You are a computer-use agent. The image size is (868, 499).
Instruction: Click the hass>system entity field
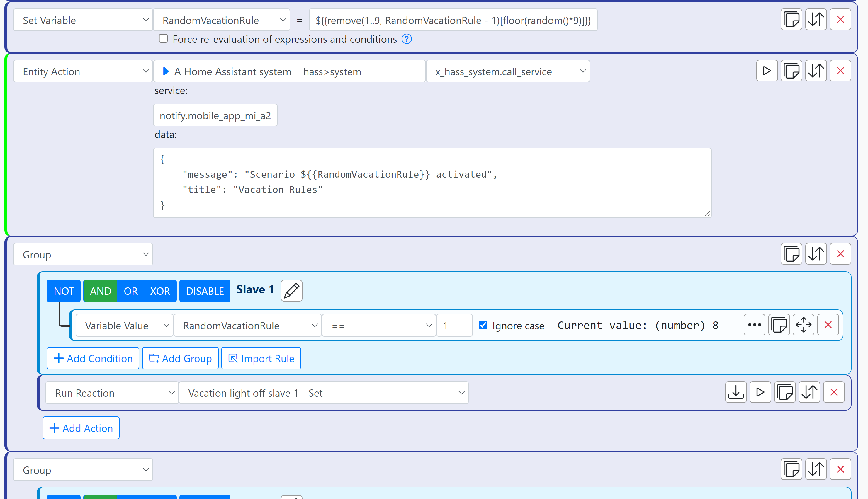click(x=361, y=71)
